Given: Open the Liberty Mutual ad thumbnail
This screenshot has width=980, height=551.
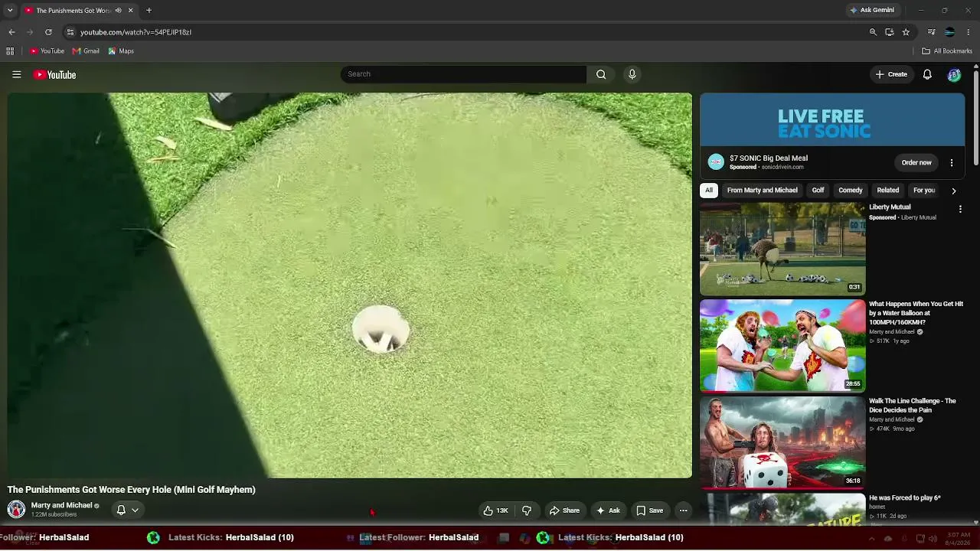Looking at the screenshot, I should pos(782,249).
